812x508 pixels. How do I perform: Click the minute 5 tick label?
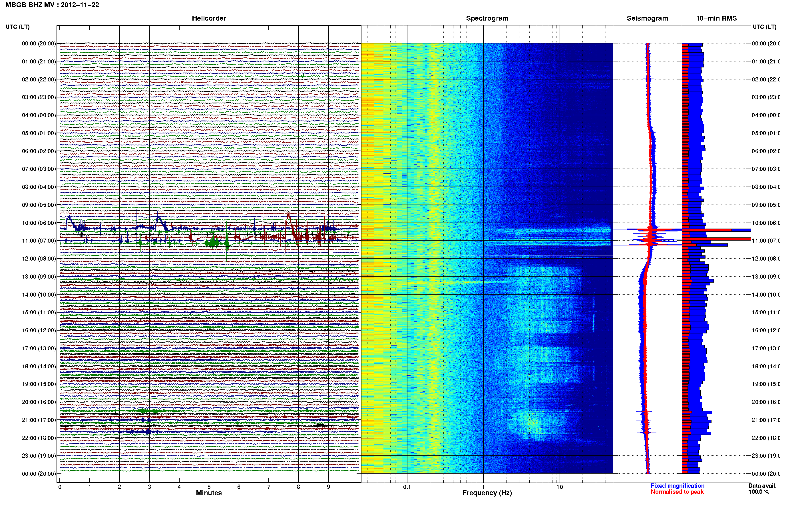point(209,487)
